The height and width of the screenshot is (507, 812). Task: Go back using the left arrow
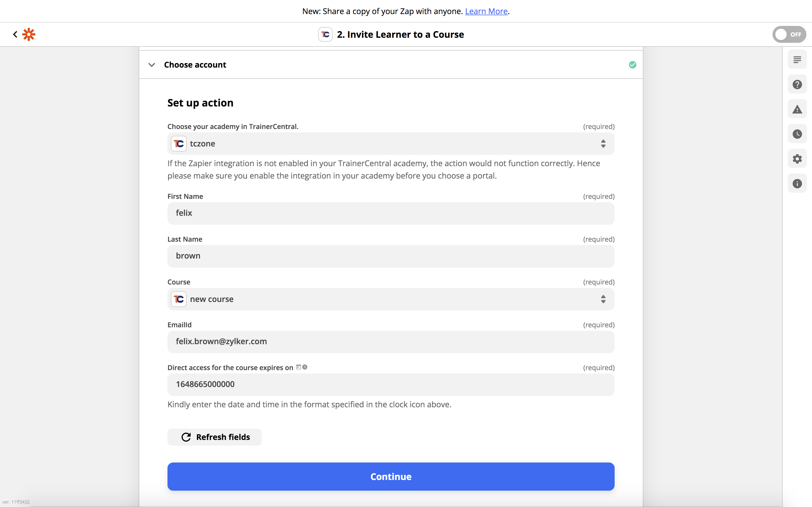[15, 34]
